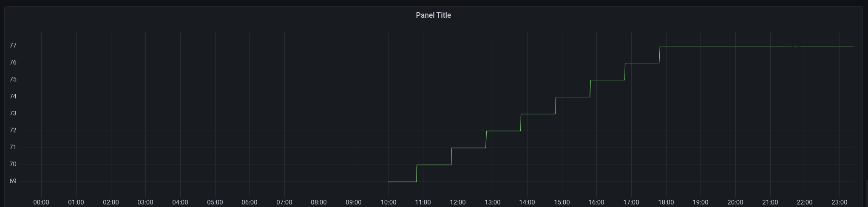Select the 23:00 time axis label

click(x=840, y=202)
